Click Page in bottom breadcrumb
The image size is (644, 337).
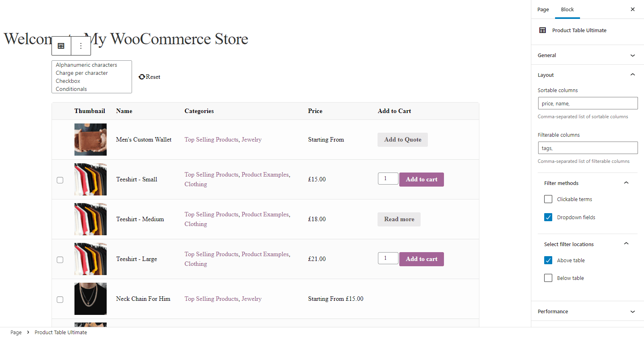(x=16, y=332)
